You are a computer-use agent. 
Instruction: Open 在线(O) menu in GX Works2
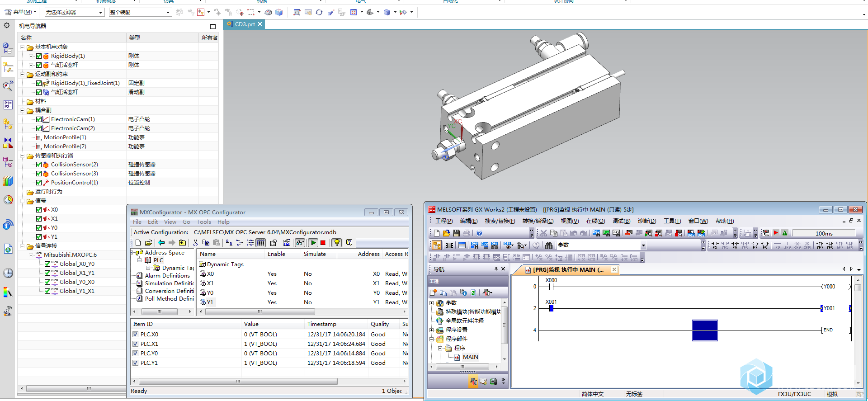point(595,221)
